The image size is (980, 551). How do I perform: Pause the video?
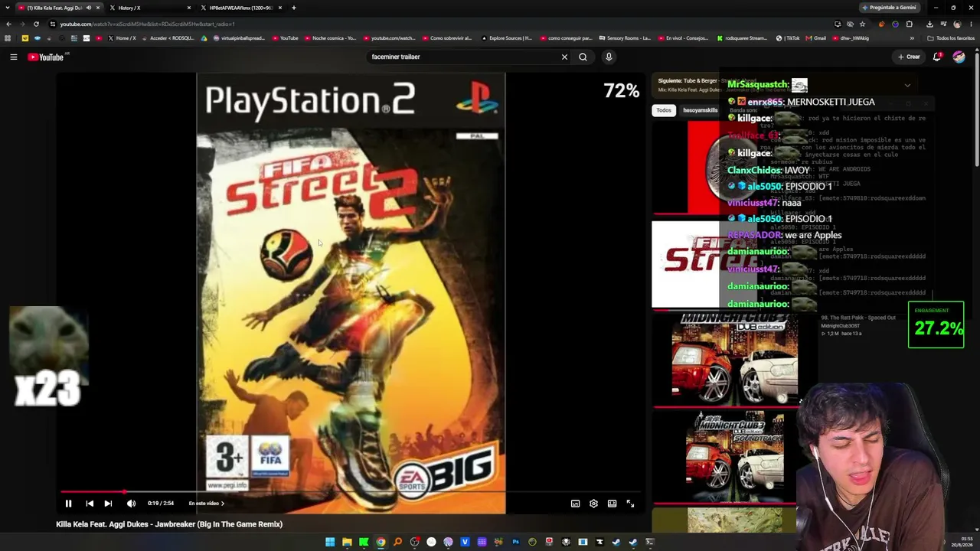pyautogui.click(x=68, y=504)
